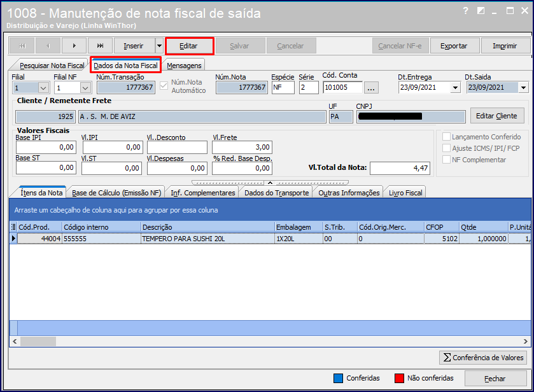Click the Cancelar NF-e button
This screenshot has width=534, height=392.
[400, 46]
